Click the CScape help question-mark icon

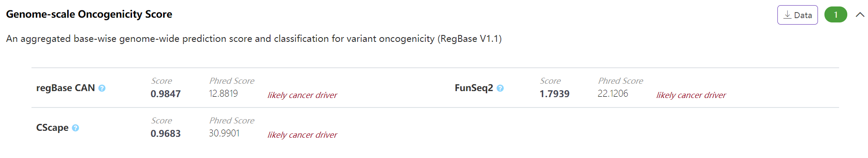pyautogui.click(x=75, y=128)
